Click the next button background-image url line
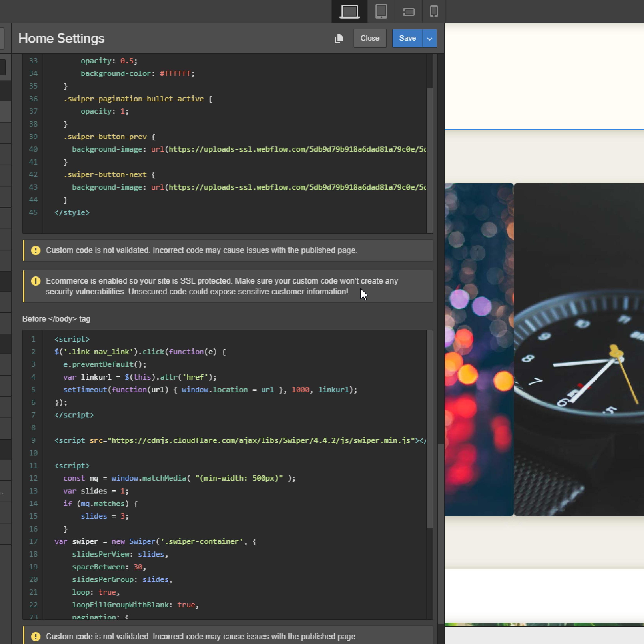 249,187
